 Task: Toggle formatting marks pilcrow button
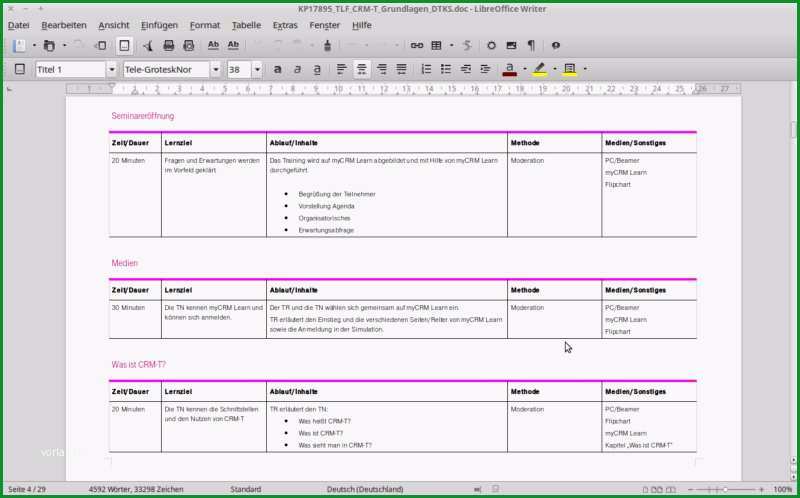tap(531, 45)
